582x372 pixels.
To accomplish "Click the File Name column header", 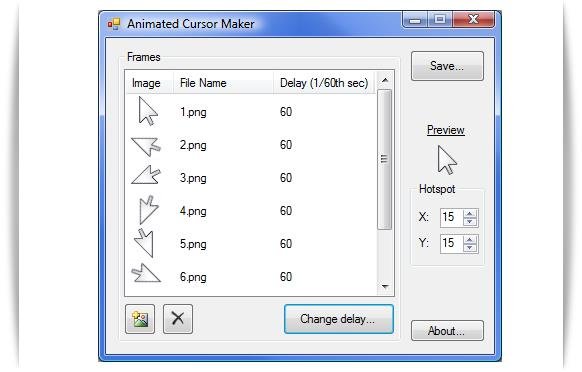I will click(223, 83).
